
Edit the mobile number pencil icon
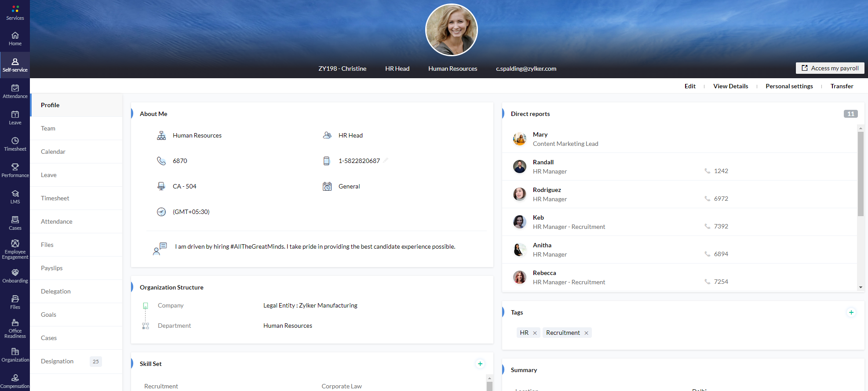(x=386, y=160)
